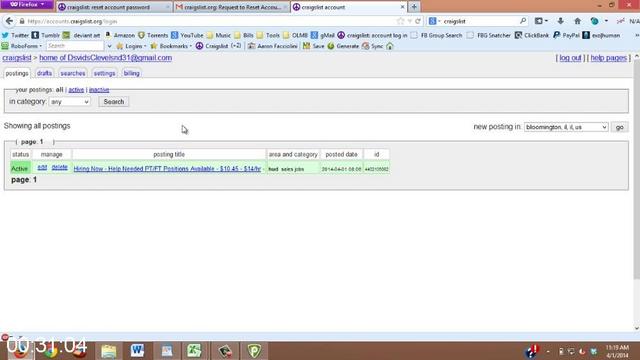This screenshot has height=360, width=640.
Task: Open File Explorer from the taskbar
Action: tap(109, 351)
